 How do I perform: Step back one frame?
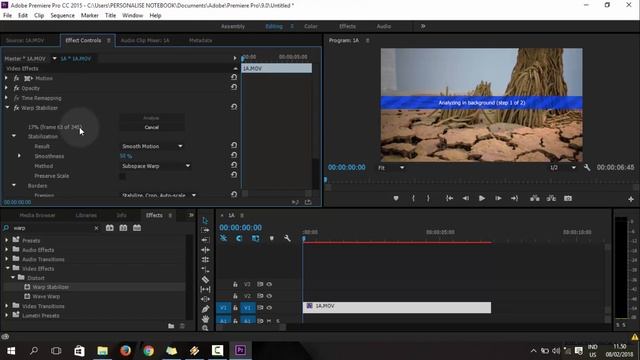(465, 198)
